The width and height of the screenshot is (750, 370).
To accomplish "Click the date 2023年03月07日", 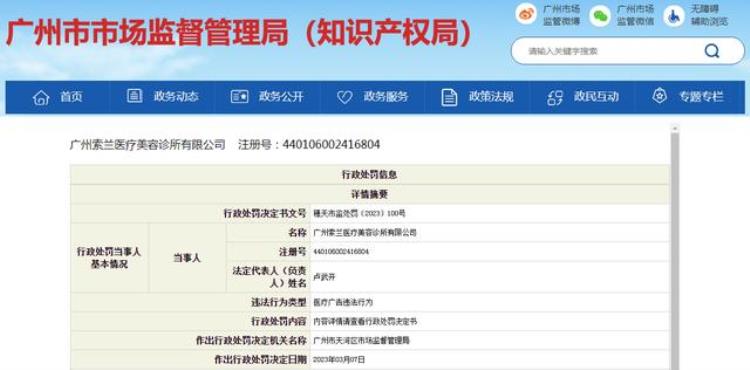I will click(x=339, y=359).
